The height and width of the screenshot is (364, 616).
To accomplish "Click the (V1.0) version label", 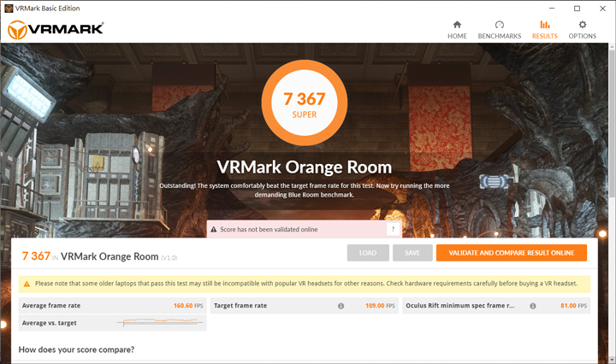I will click(169, 258).
